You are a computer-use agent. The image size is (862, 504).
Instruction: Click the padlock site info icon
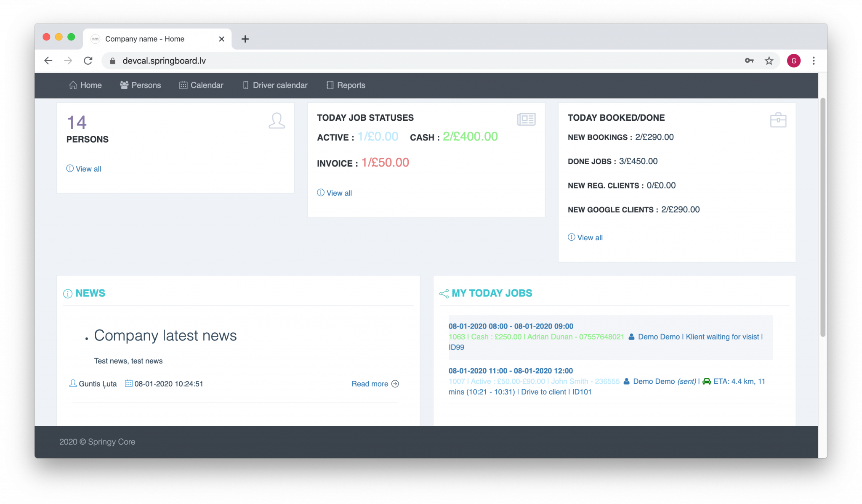112,61
